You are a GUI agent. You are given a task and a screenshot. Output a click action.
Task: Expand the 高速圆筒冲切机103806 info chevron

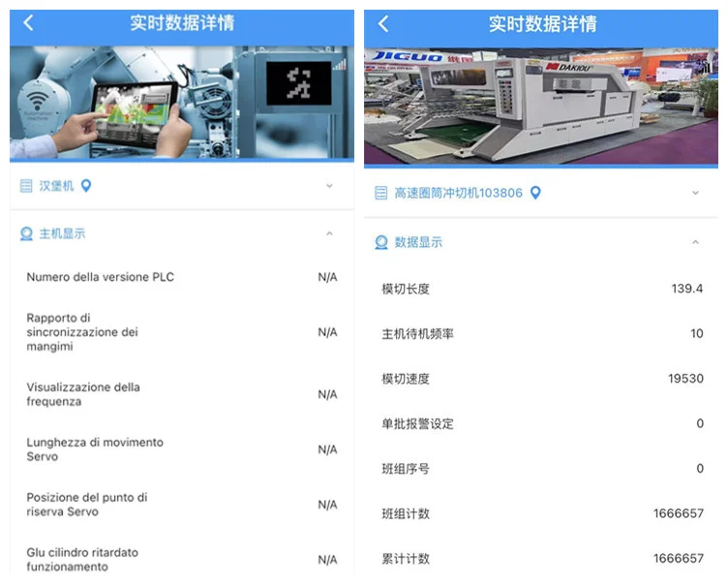pyautogui.click(x=695, y=193)
